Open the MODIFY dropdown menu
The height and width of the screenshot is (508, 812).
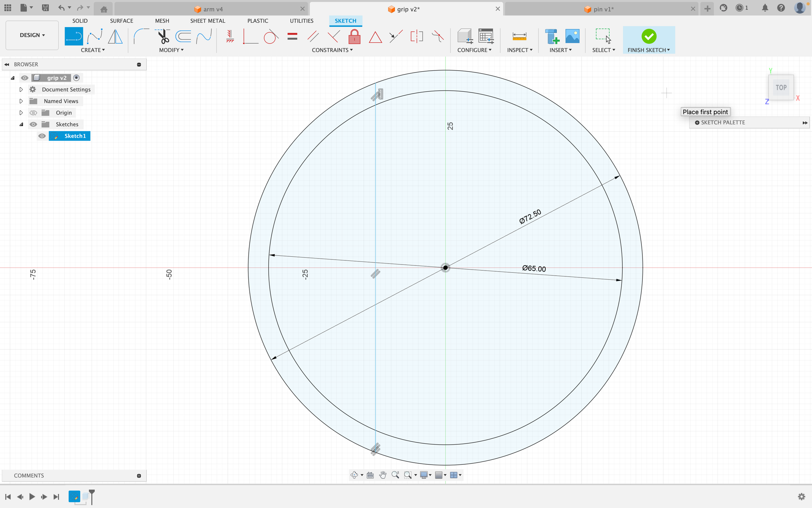[171, 50]
